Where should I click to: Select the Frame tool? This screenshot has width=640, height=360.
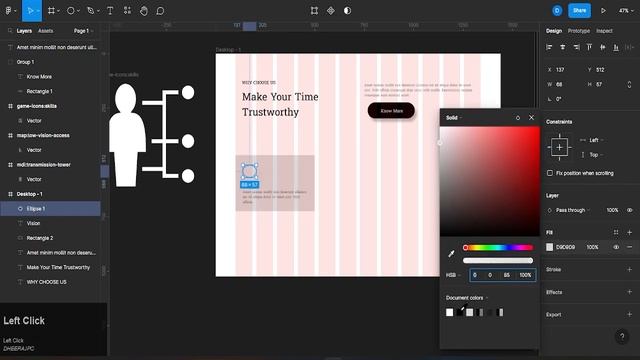point(51,11)
